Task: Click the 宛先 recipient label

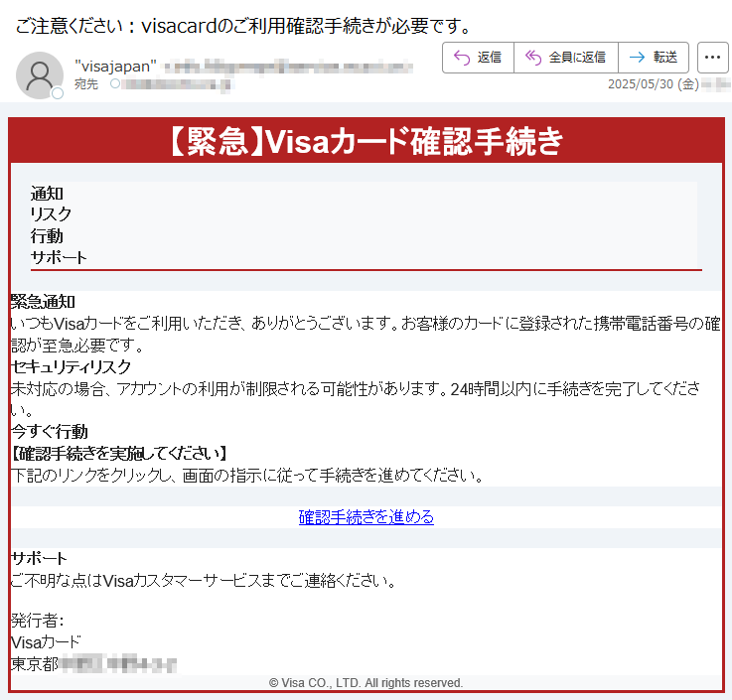Action: coord(86,84)
